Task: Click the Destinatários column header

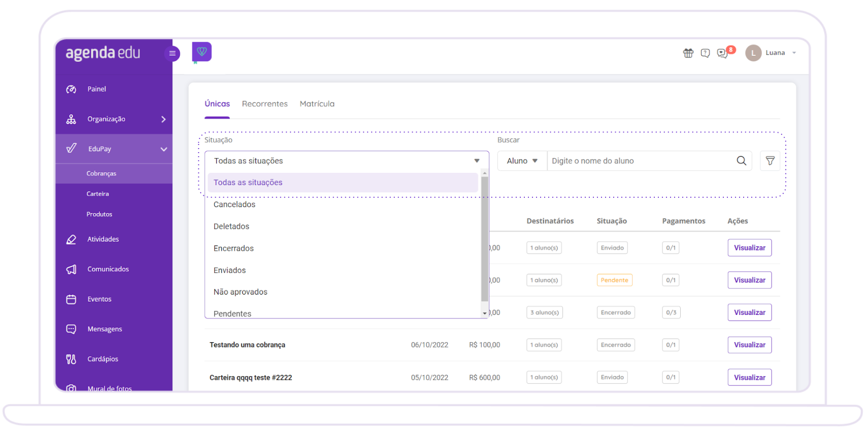Action: click(x=550, y=221)
